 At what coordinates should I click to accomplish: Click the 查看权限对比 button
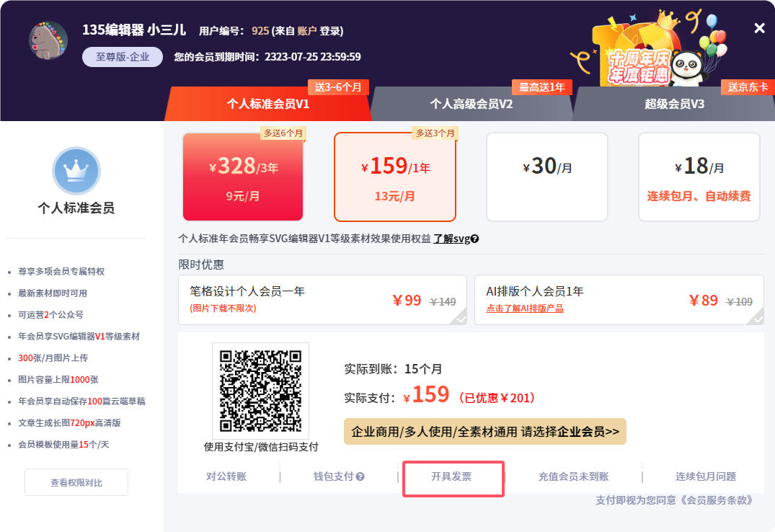(76, 482)
